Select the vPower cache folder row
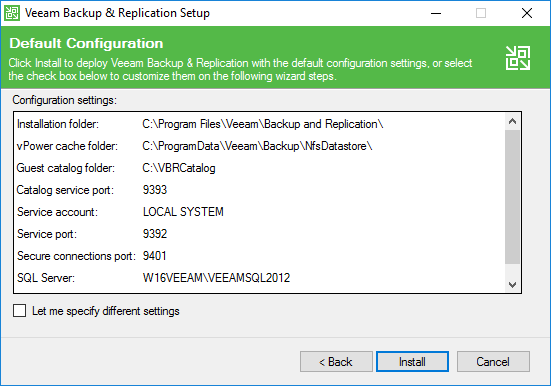 point(259,146)
